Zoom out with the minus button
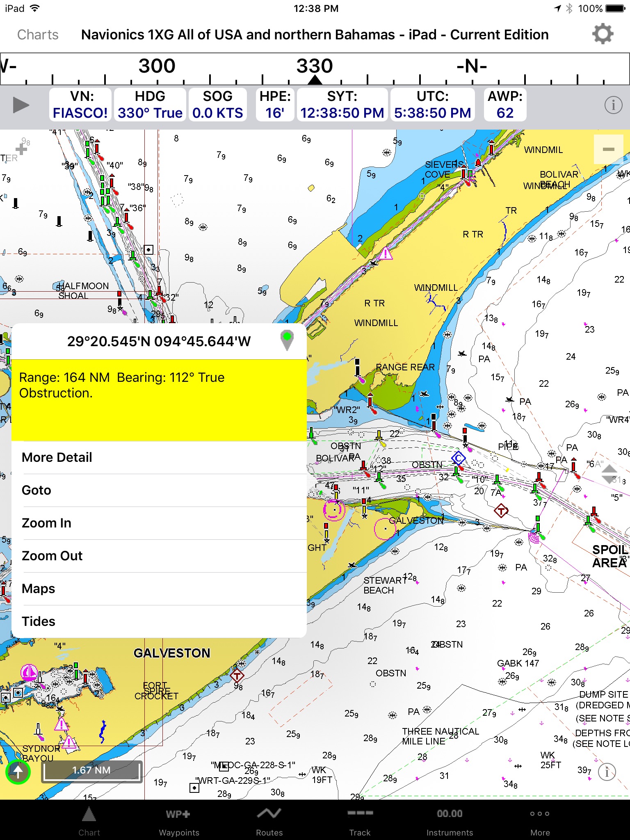The width and height of the screenshot is (630, 840). pyautogui.click(x=608, y=149)
